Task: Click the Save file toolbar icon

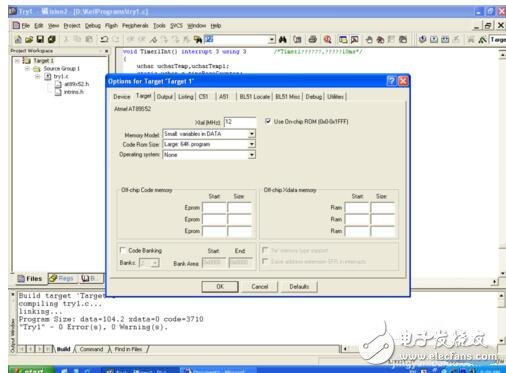Action: (x=40, y=39)
